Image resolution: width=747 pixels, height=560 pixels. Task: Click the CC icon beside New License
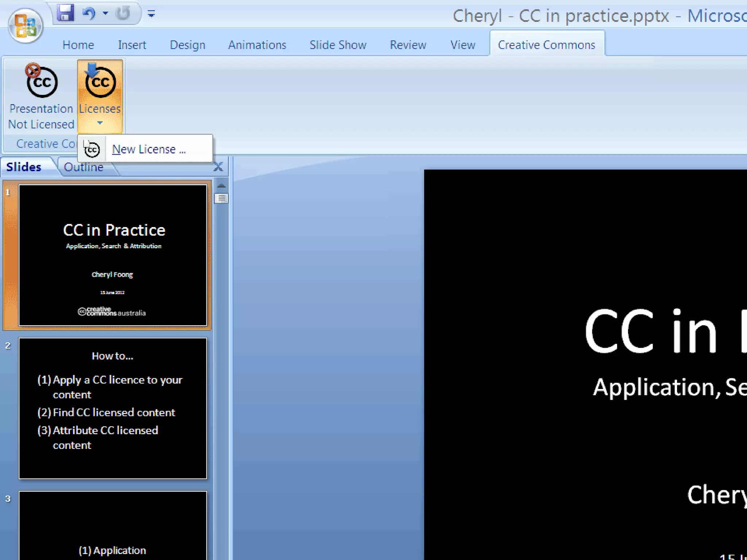tap(92, 149)
